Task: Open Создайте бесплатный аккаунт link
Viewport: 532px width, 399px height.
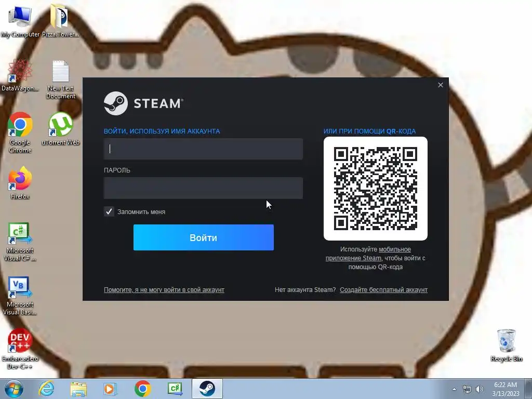Action: click(384, 290)
